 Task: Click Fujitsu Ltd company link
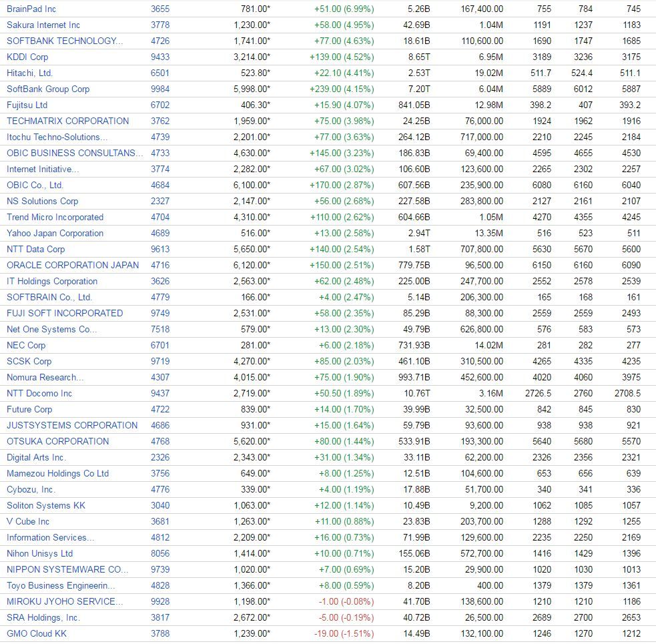(x=27, y=105)
